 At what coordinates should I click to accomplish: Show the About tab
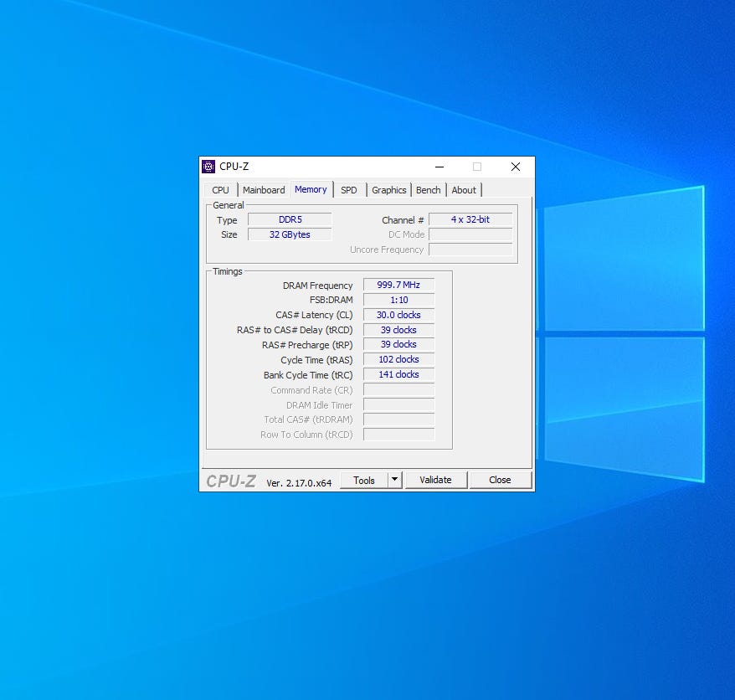click(464, 190)
